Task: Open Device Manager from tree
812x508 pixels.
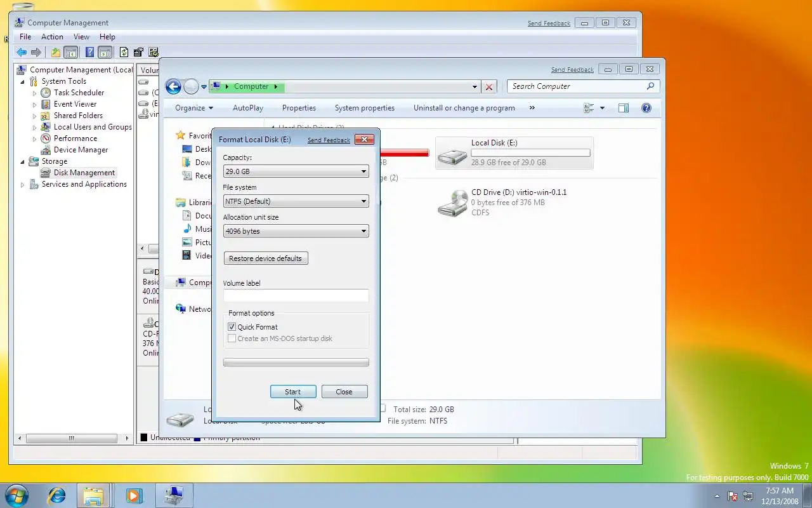Action: click(81, 150)
